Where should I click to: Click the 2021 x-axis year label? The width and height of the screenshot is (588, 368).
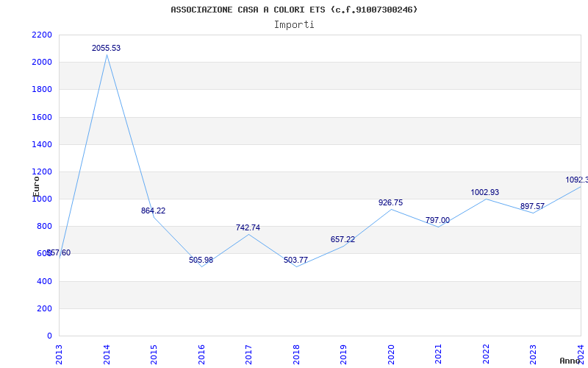(x=438, y=354)
